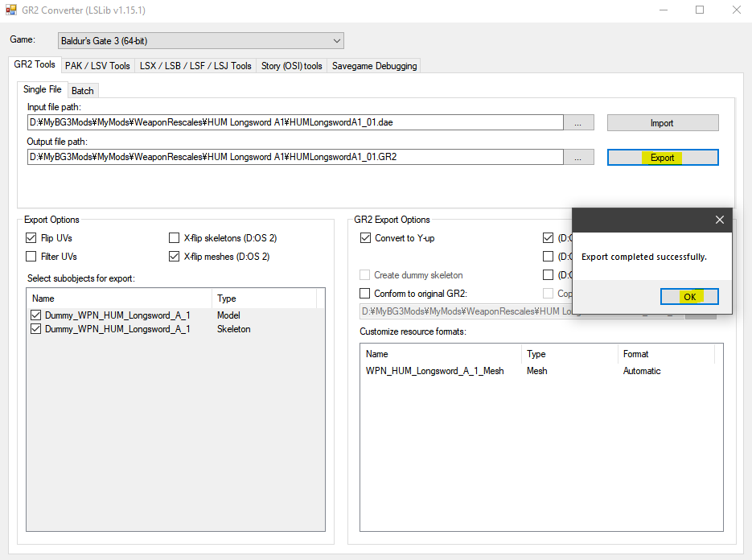Close the GR2 Converter window
The width and height of the screenshot is (752, 560).
pyautogui.click(x=736, y=10)
